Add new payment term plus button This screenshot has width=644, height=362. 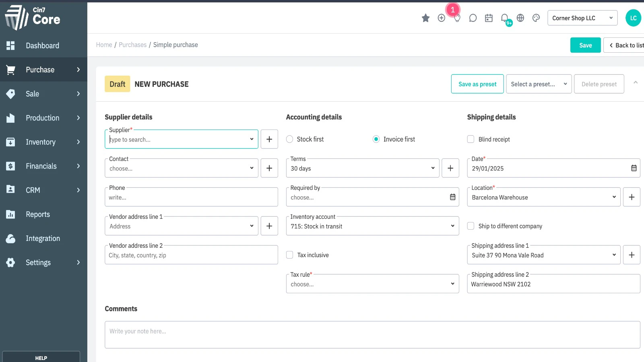pyautogui.click(x=450, y=168)
